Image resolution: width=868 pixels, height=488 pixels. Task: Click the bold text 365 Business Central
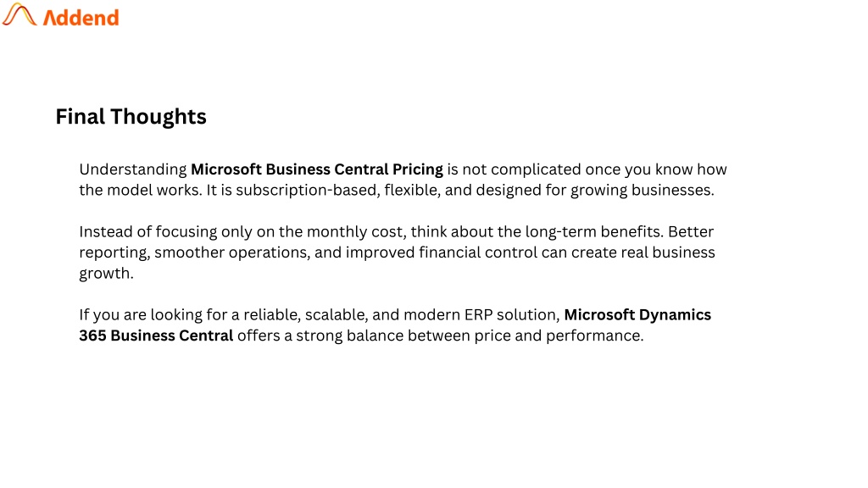(156, 335)
